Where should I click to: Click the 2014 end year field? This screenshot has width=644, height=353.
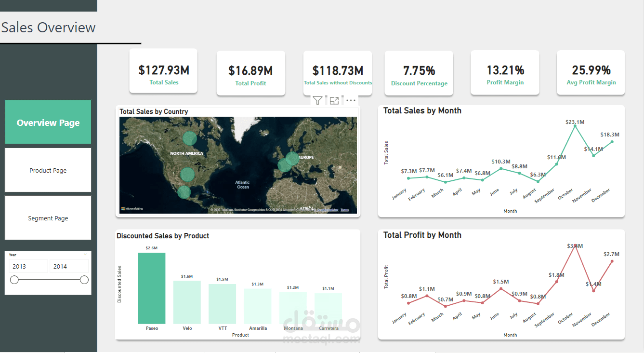pyautogui.click(x=69, y=266)
